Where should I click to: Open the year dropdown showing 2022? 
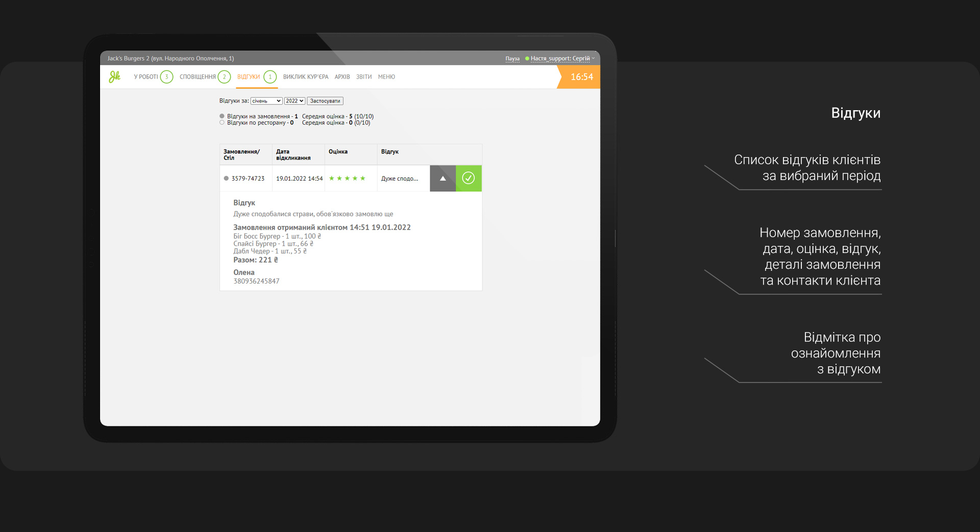click(x=295, y=101)
